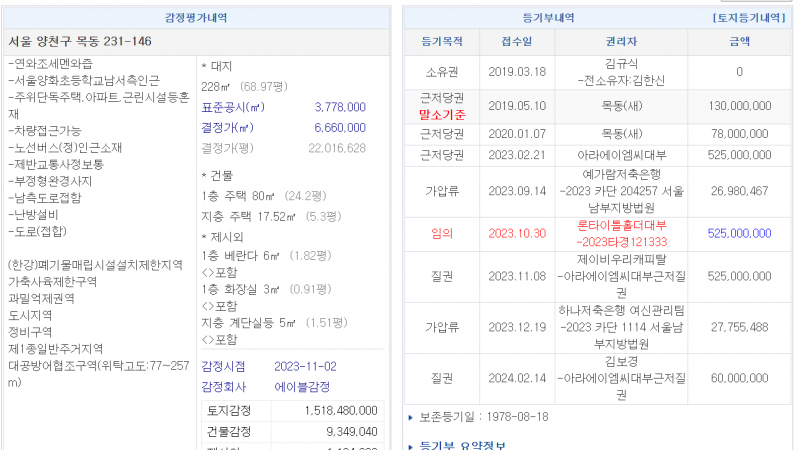Click the 론타이틀홀더대부 creditor name
800x450 pixels.
[621, 225]
